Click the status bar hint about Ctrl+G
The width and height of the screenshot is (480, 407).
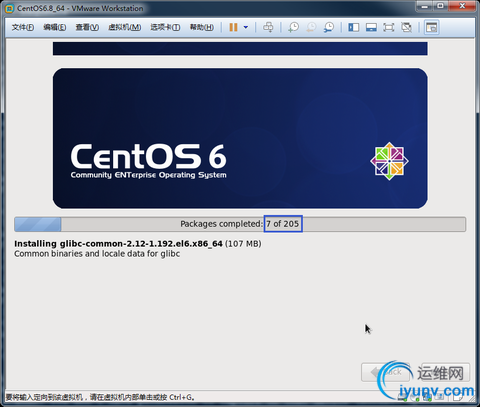[x=100, y=397]
